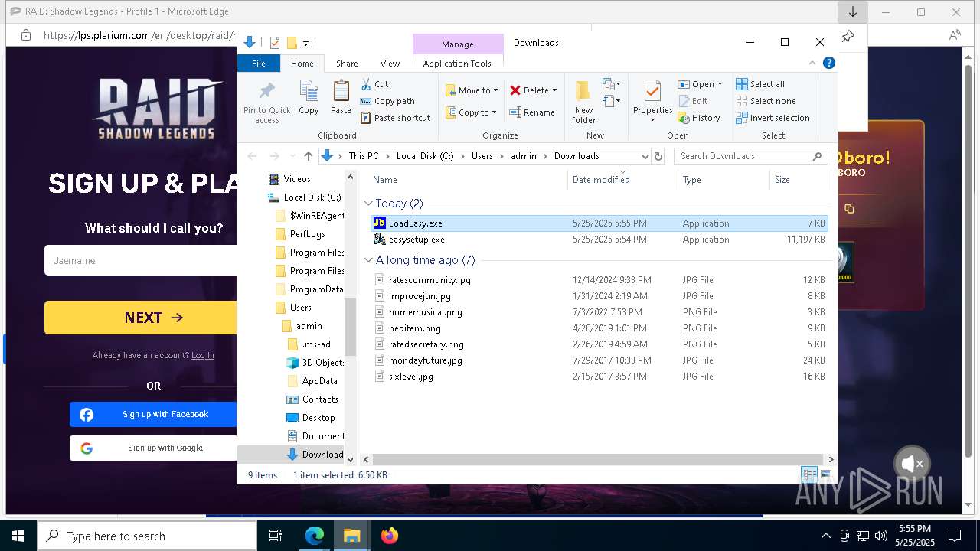Select mondayfuture.jpg file
This screenshot has height=551, width=980.
coord(425,360)
